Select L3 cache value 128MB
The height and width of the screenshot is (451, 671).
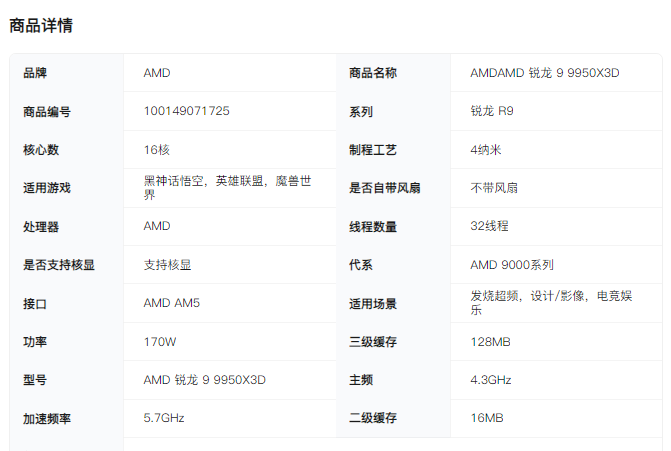pyautogui.click(x=490, y=342)
